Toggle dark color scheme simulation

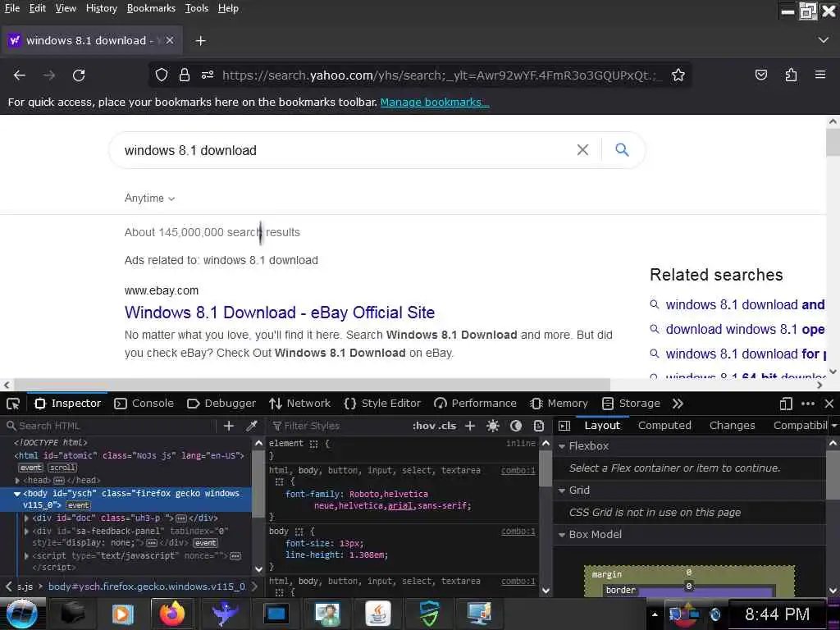click(516, 426)
